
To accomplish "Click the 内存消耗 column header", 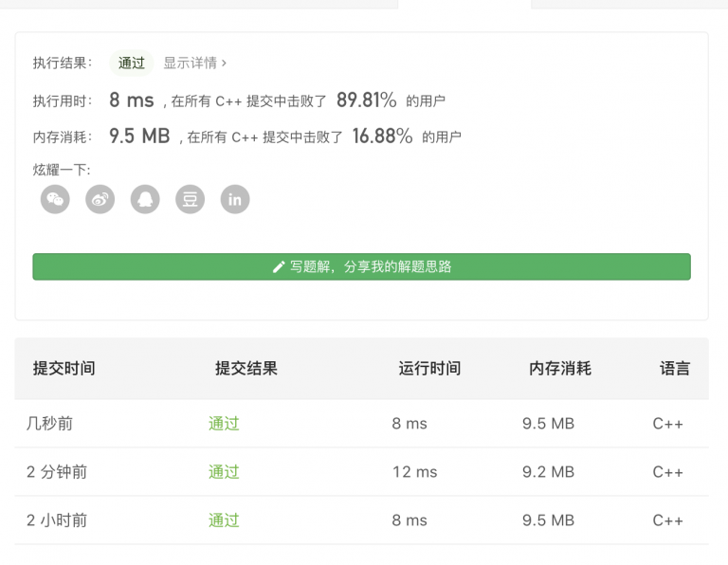I will [560, 369].
